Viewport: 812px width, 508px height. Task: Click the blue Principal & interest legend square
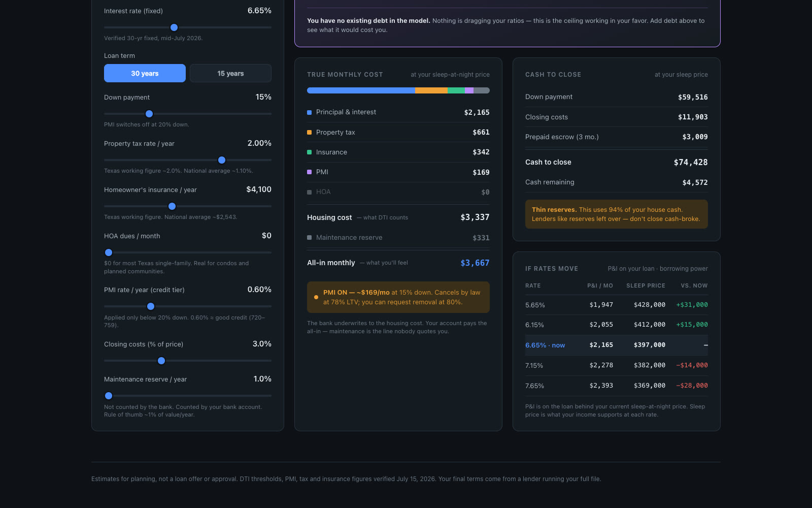click(310, 112)
